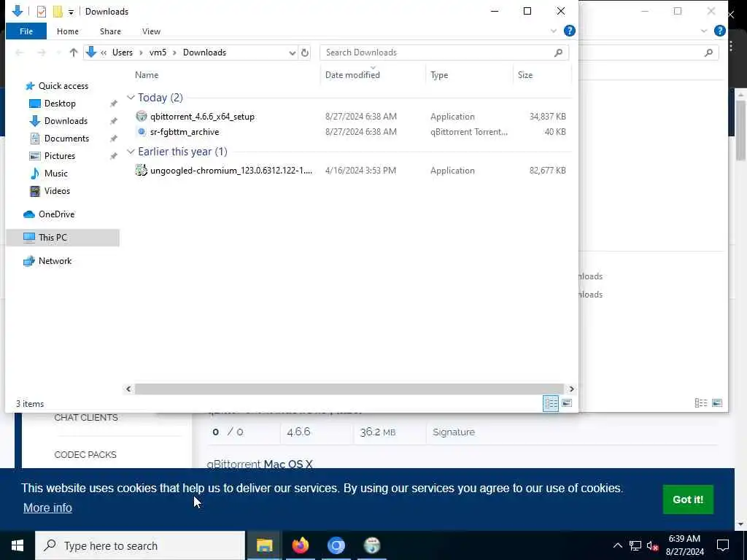This screenshot has width=747, height=560.
Task: Click the Forward navigation arrow
Action: [42, 52]
